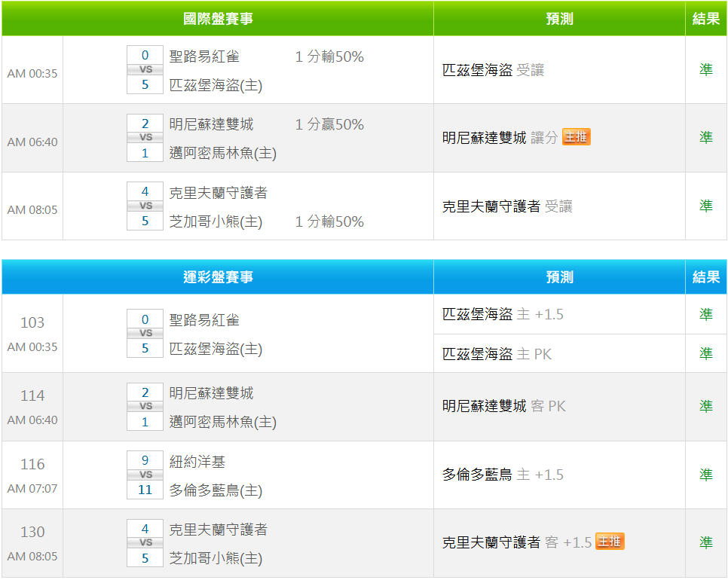Click the 準 result for 匹茲堡海盜 主 +1.5
Image resolution: width=728 pixels, height=580 pixels.
click(705, 314)
